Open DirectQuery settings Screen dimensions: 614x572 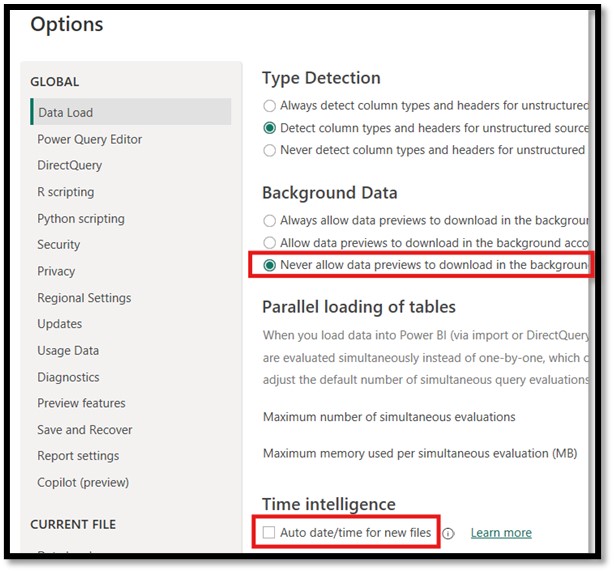[69, 165]
